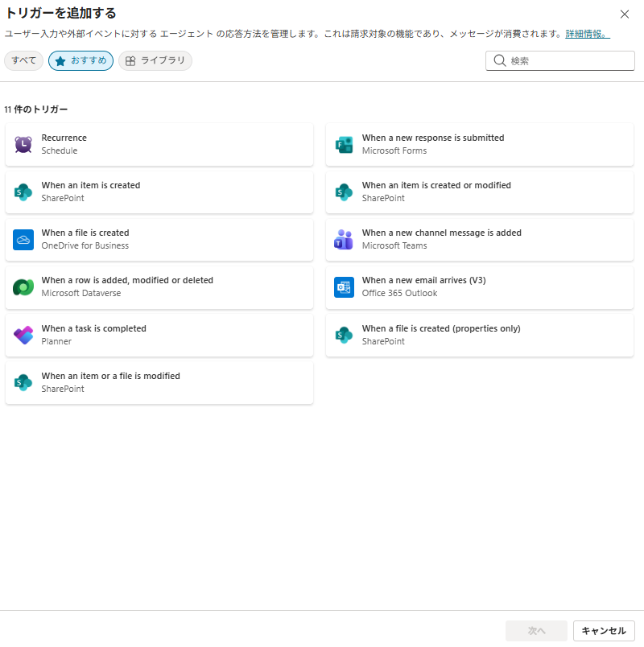Click SharePoint icon for 'item or file modified'

pos(23,382)
